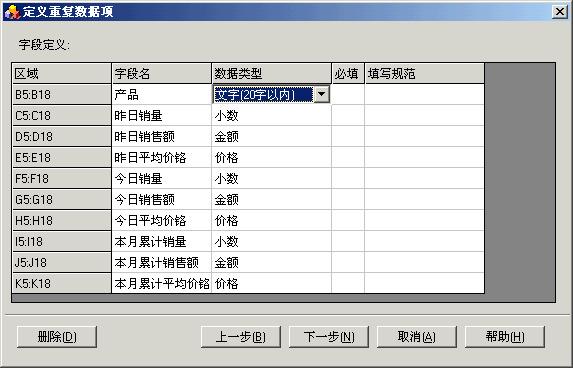This screenshot has height=368, width=573.
Task: Click the 昨日平均价格 field name cell
Action: coord(162,158)
